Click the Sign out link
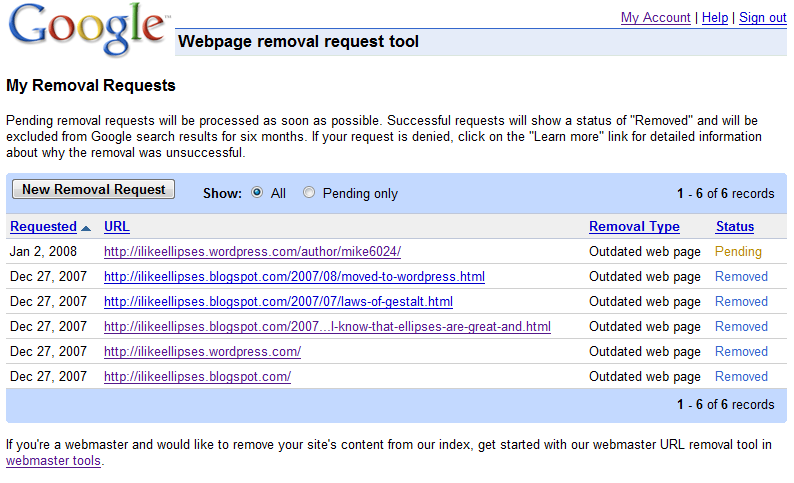 763,18
